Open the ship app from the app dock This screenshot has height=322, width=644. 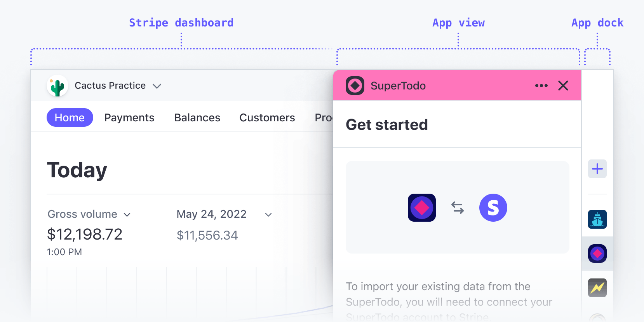tap(597, 219)
